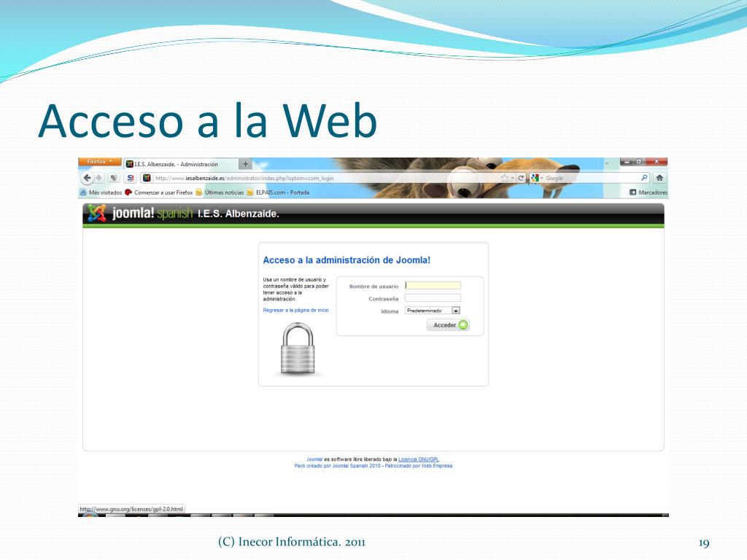Click in the Contraseña password field
747x560 pixels.
coord(433,298)
